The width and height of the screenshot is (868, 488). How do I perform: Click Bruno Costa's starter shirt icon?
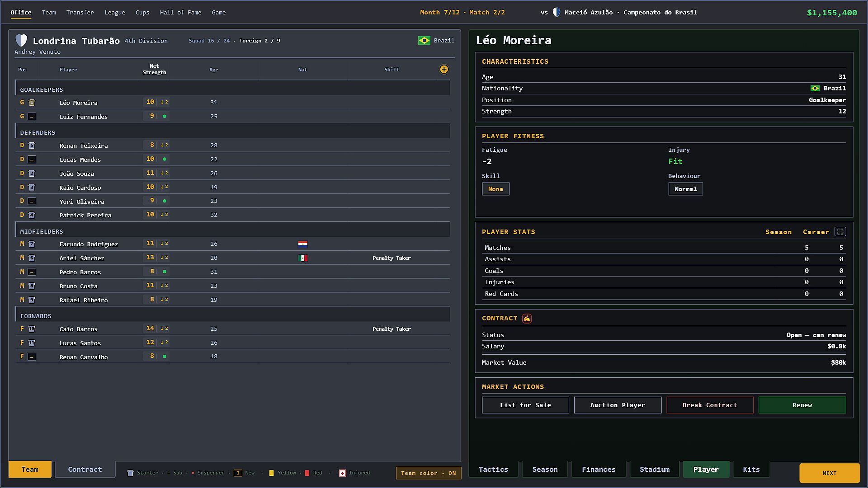pos(32,286)
